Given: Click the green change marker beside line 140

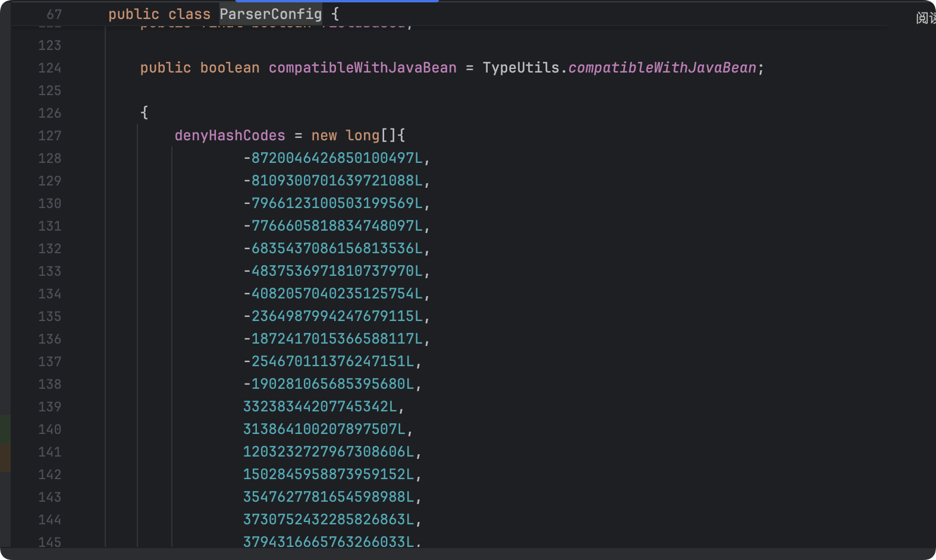Looking at the screenshot, I should [x=5, y=429].
